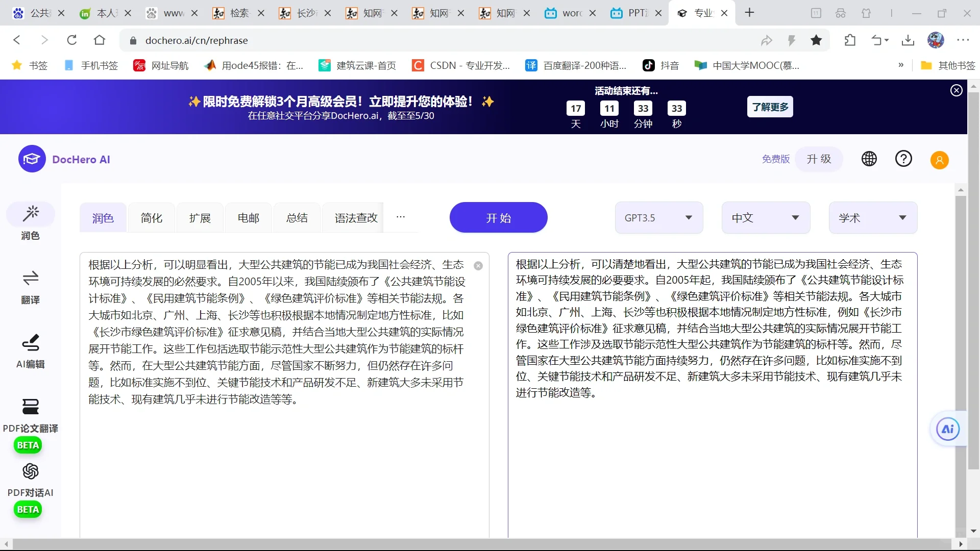The image size is (980, 551).
Task: Click 升级 to upgrade the plan
Action: click(x=819, y=159)
